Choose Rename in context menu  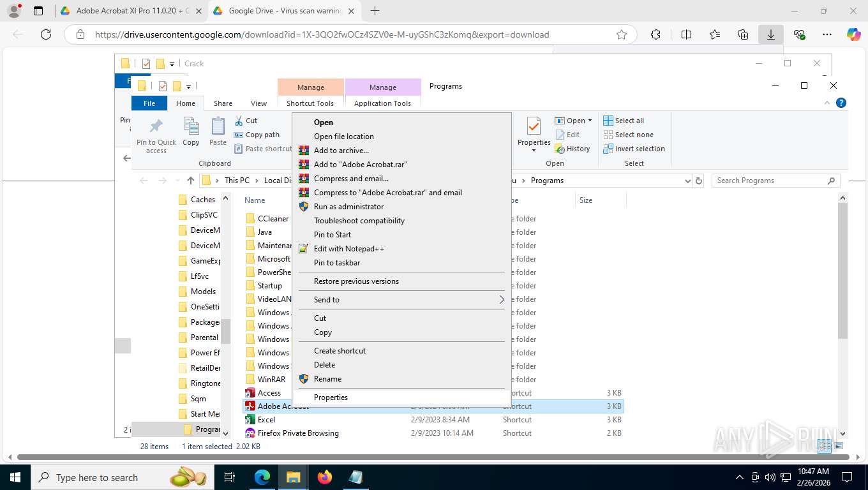point(402,379)
